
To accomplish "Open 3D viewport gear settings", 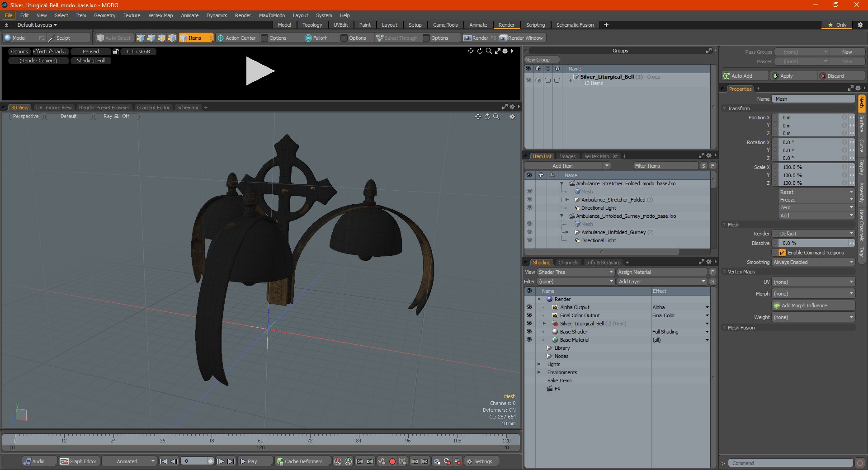I will 512,117.
